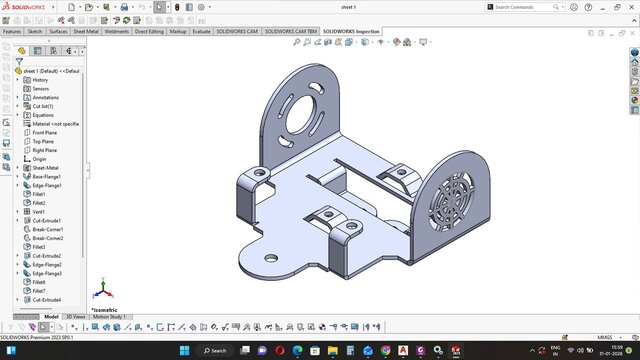Select Edge-Flange3 in the feature tree

(47, 273)
